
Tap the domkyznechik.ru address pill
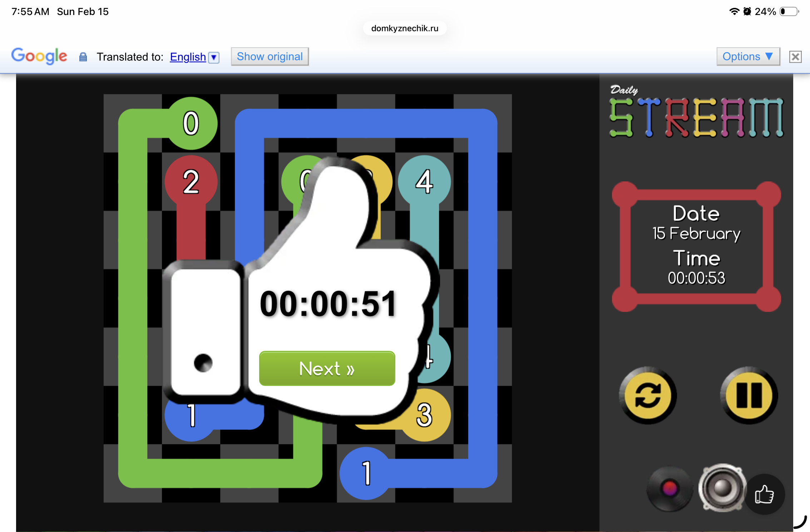[405, 29]
